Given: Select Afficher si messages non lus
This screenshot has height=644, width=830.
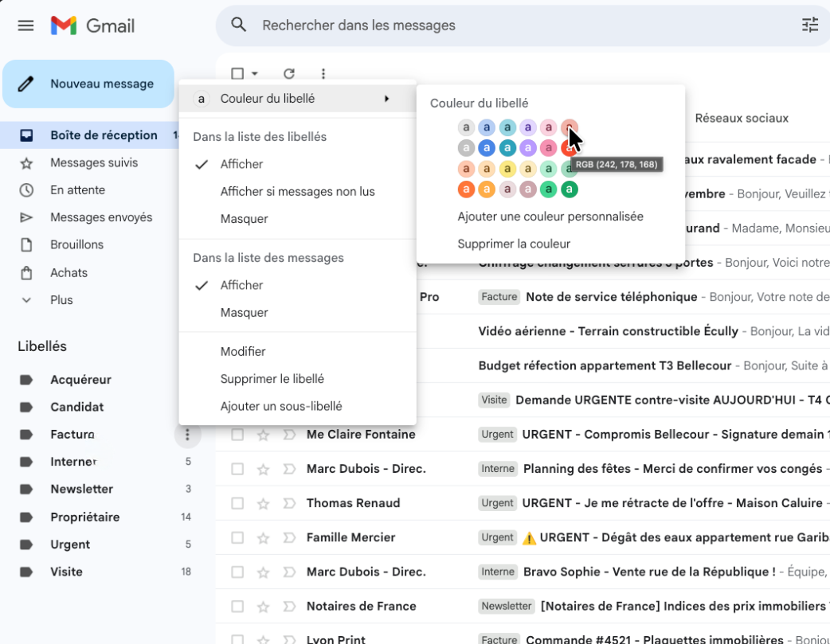Looking at the screenshot, I should point(297,191).
